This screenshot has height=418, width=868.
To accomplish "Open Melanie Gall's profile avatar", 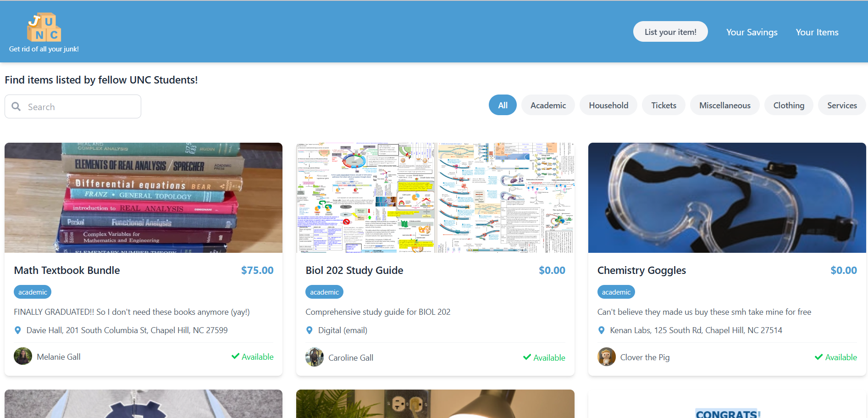I will pos(23,357).
